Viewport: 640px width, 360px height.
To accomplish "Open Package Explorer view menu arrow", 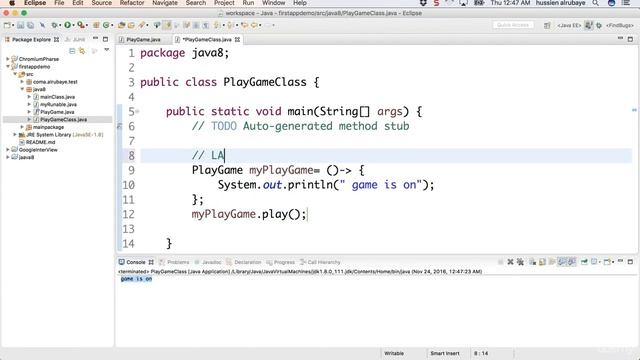I will tap(107, 50).
